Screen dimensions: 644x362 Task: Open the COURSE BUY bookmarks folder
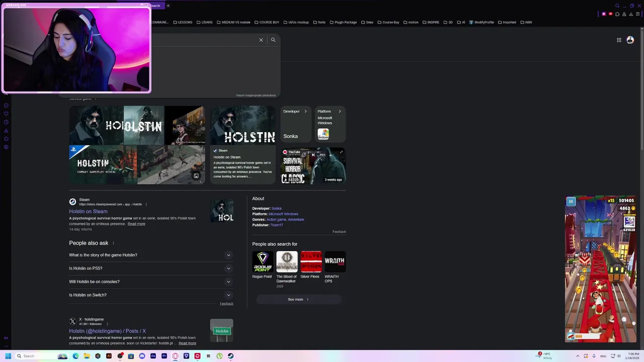266,22
